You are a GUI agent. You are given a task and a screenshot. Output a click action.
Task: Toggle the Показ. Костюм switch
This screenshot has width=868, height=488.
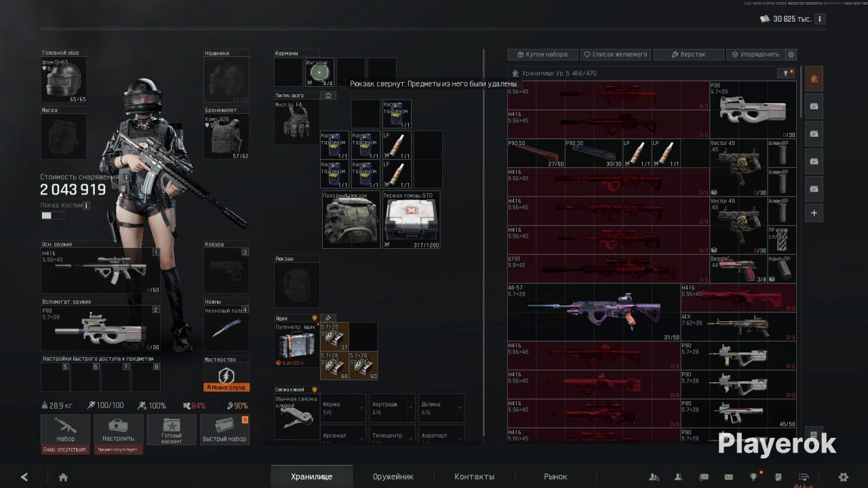53,216
